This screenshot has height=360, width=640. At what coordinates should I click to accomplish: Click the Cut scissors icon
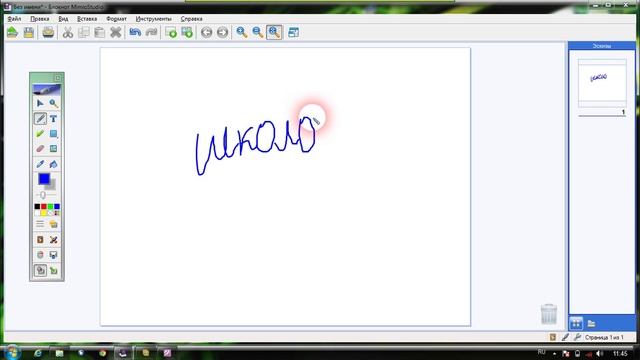coord(68,32)
